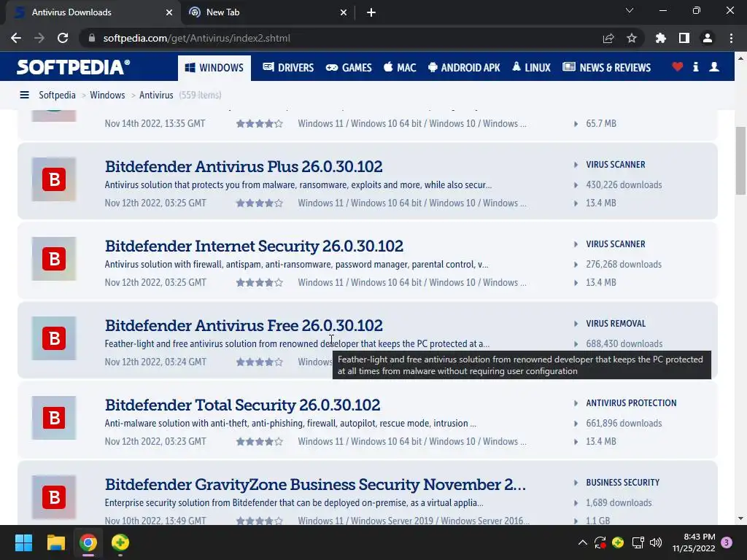Click the '430,226 downloads' text
The image size is (747, 560).
624,184
